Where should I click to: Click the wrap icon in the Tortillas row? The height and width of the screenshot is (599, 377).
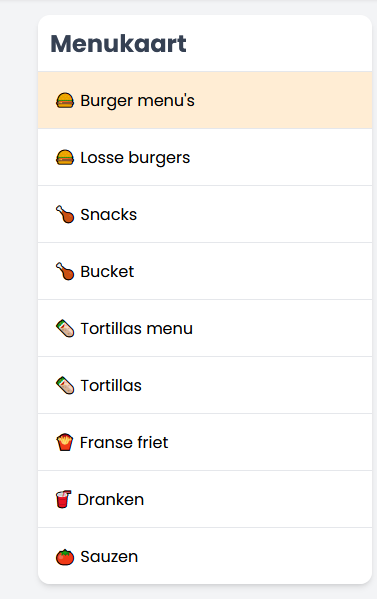click(65, 385)
